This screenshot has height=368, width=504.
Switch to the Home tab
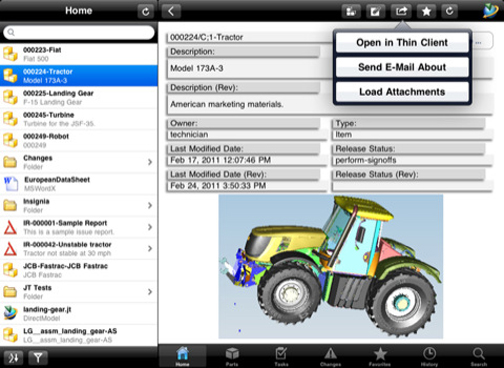click(182, 356)
